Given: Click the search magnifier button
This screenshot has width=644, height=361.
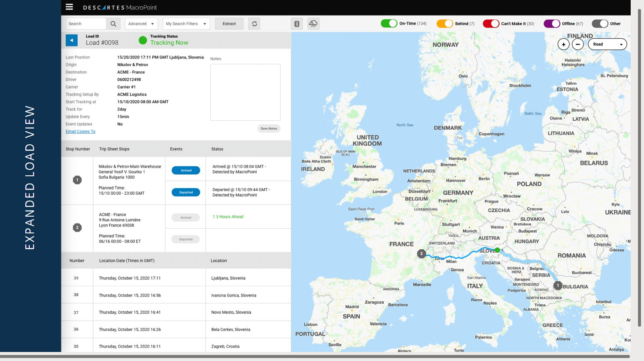Looking at the screenshot, I should tap(113, 24).
